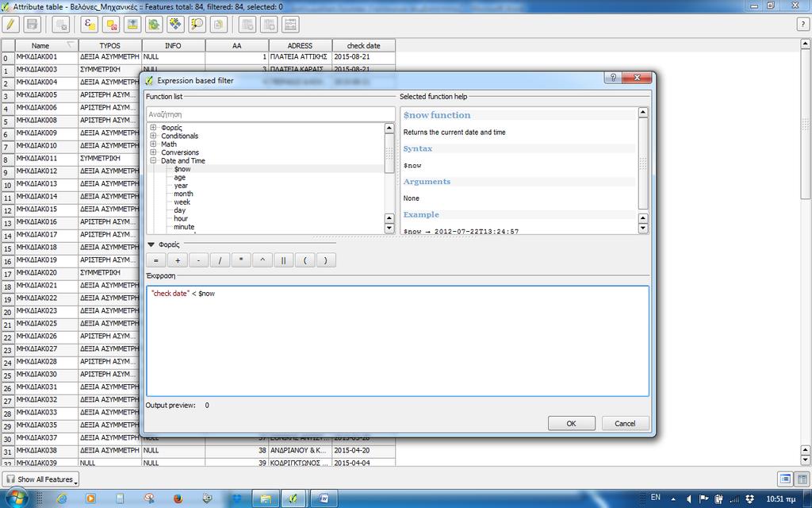
Task: Select hour function in list
Action: 181,219
